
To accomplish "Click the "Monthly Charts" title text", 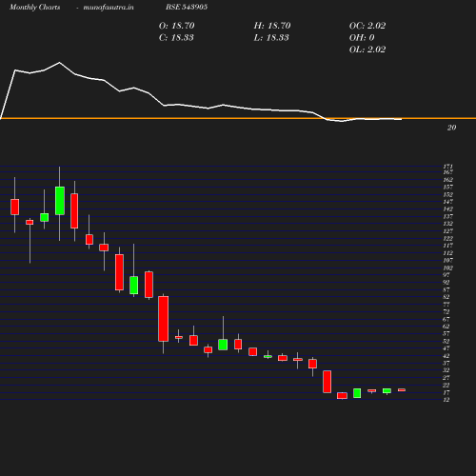I will tap(34, 7).
